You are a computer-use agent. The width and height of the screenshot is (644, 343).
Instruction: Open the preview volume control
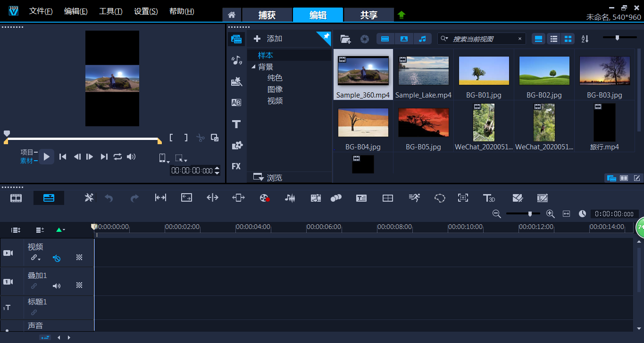pos(131,156)
